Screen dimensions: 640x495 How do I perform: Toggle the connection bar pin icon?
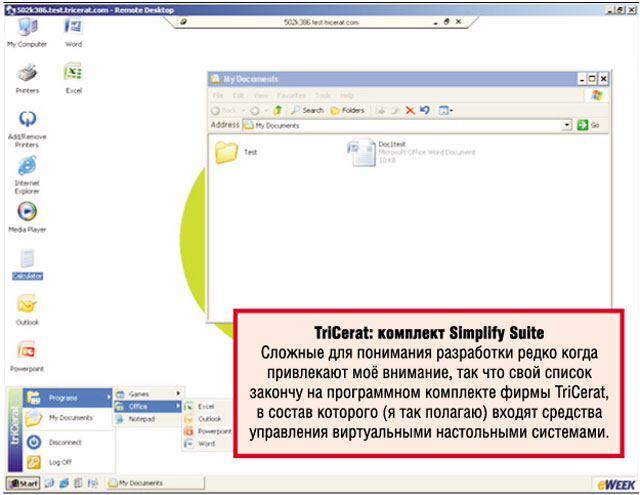tap(183, 22)
